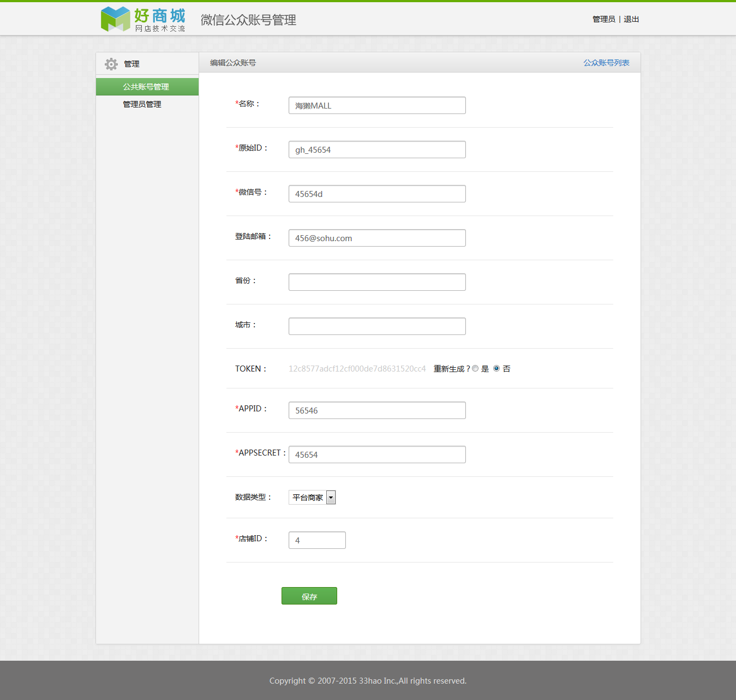
Task: Click the empty 城市 input field
Action: [377, 326]
